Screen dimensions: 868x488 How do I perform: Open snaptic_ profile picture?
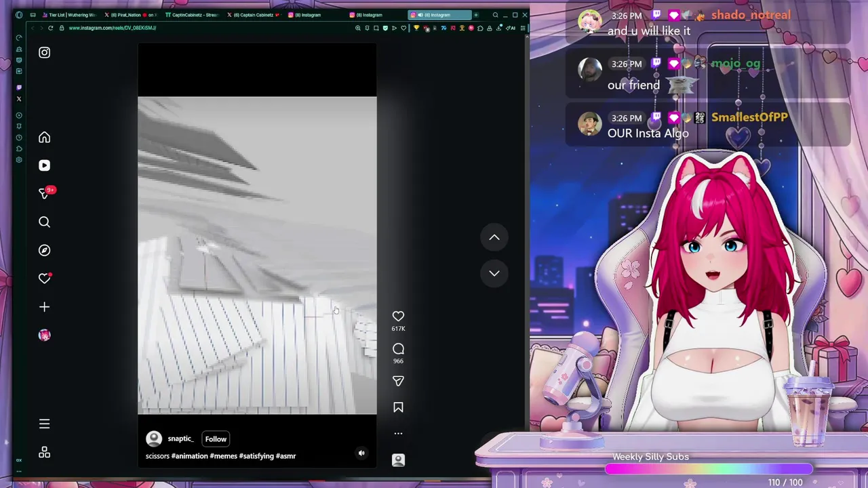(x=154, y=439)
